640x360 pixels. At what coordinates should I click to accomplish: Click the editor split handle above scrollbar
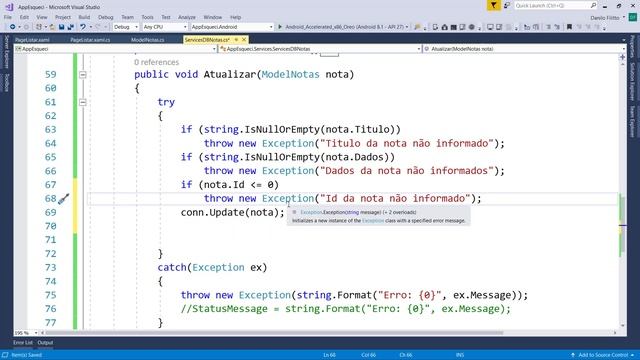[x=622, y=57]
